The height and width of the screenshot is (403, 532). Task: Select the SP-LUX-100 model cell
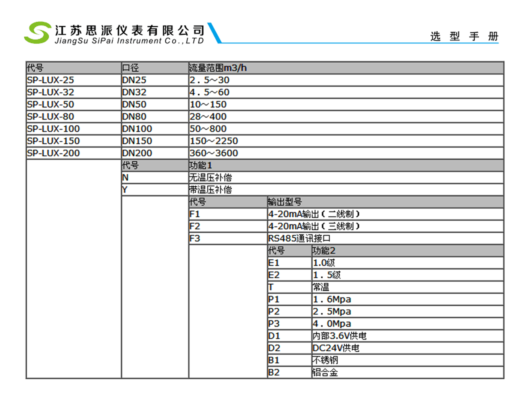tap(74, 129)
